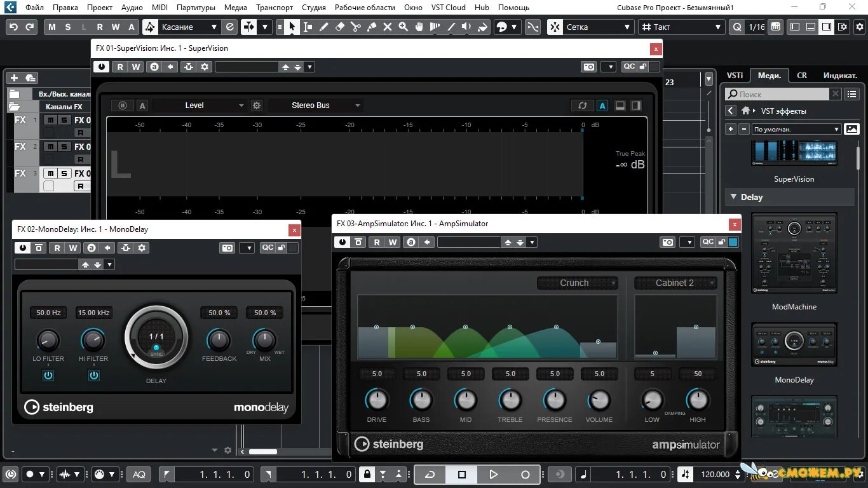Select the Erase tool

(x=339, y=27)
